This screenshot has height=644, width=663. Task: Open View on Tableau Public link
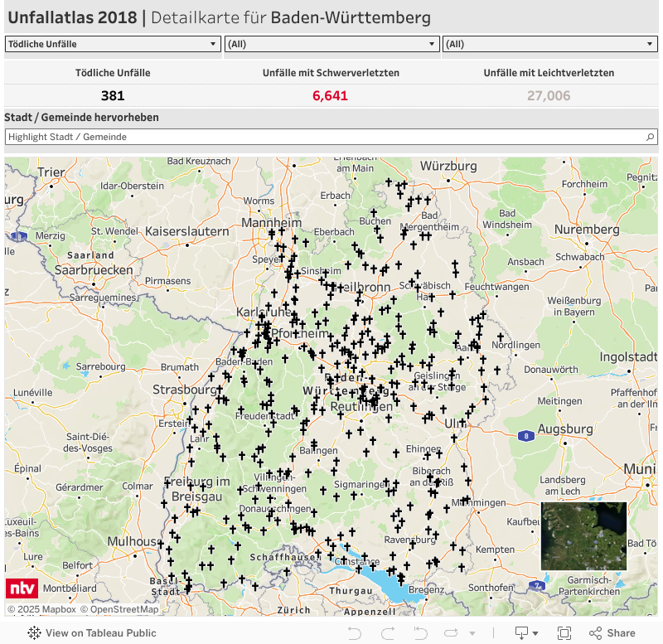[x=100, y=633]
